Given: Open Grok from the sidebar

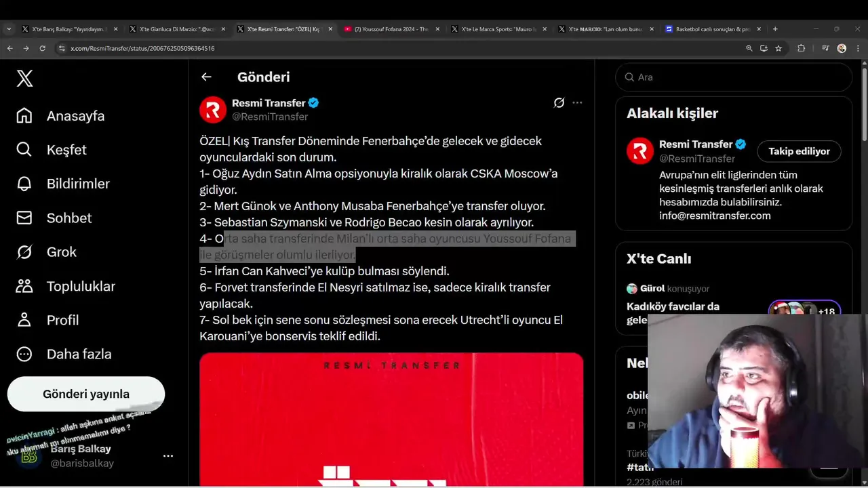Looking at the screenshot, I should click(46, 252).
